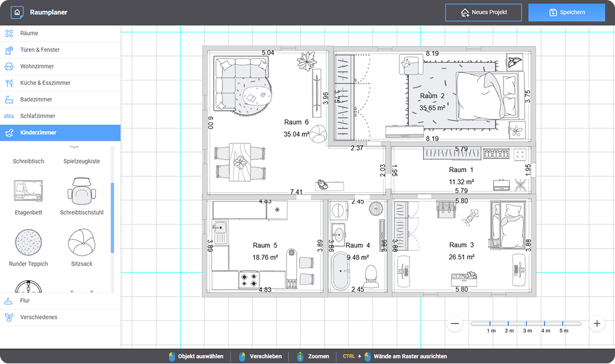Pick the Sitzsack furniture icon
Screen dimensions: 615x364
tap(82, 243)
